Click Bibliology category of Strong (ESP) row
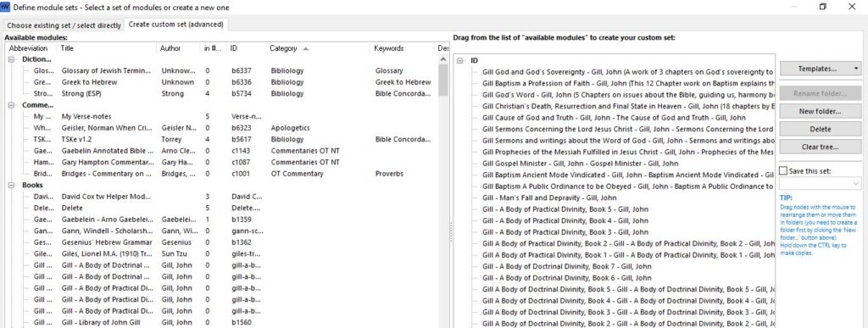Screen dimensions: 868x328 288,93
